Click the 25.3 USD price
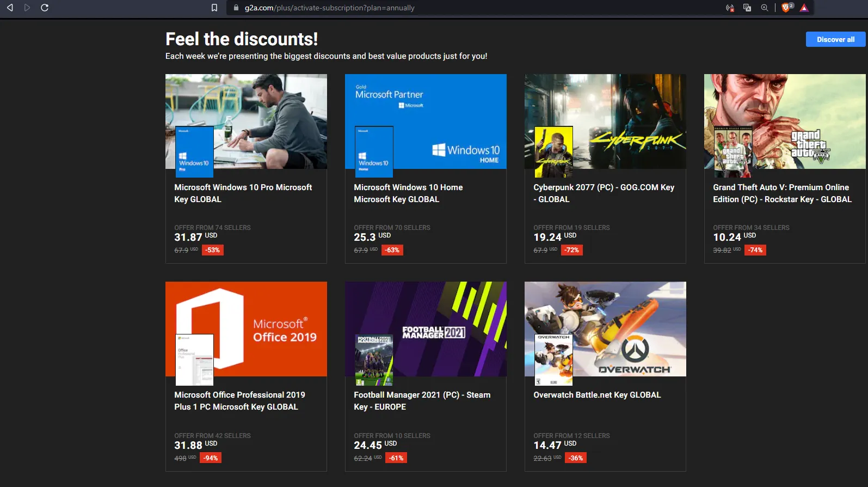 click(372, 237)
